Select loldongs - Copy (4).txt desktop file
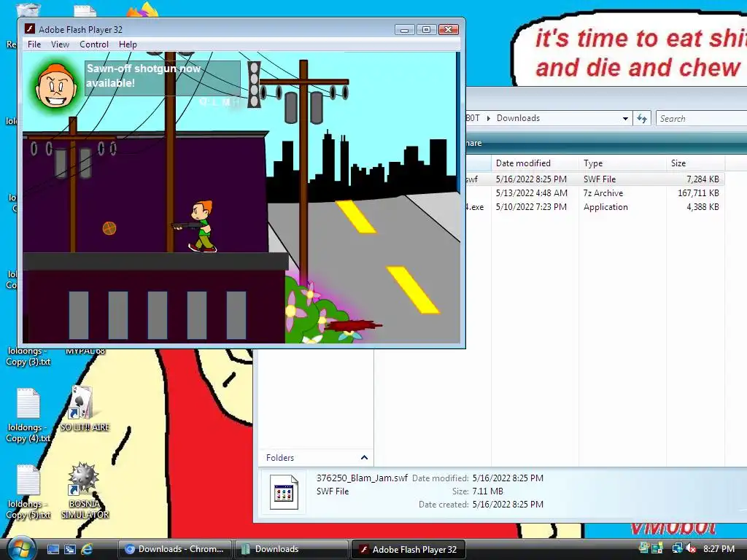Viewport: 747px width, 560px height. pos(28,415)
